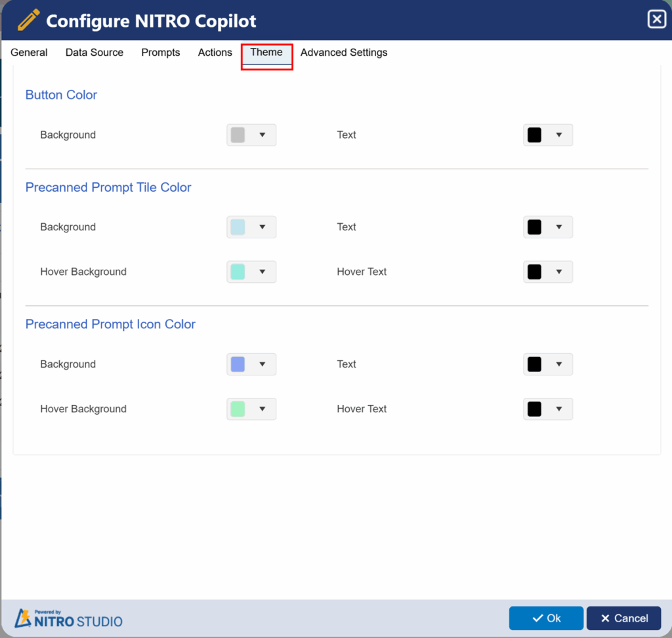This screenshot has width=672, height=638.
Task: Click the Configure NITRO Copilot title text
Action: tap(151, 21)
